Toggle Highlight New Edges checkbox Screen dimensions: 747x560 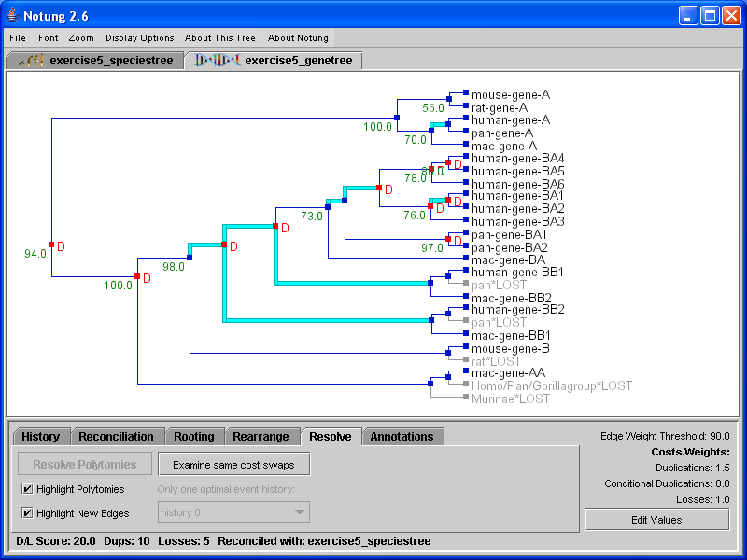27,512
